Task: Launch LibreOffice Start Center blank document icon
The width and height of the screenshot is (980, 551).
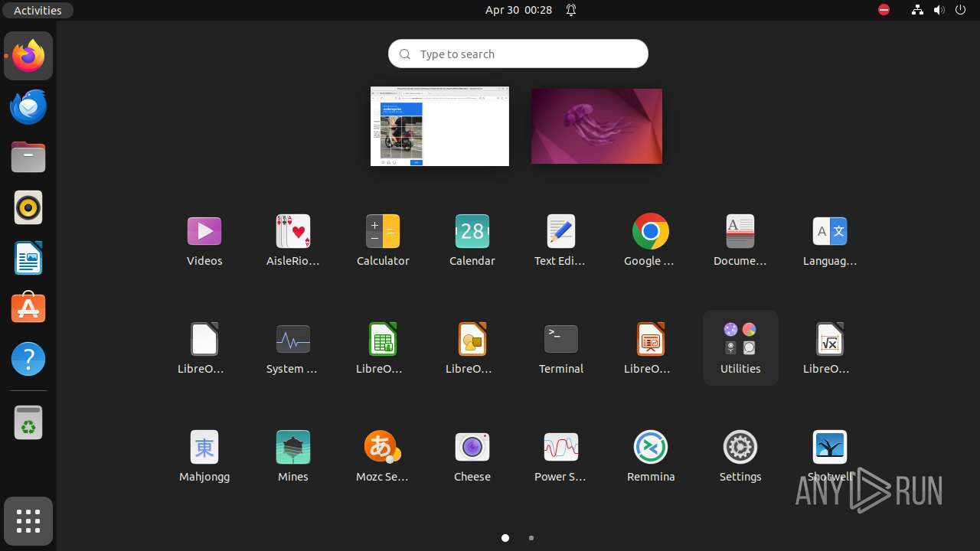Action: tap(204, 348)
